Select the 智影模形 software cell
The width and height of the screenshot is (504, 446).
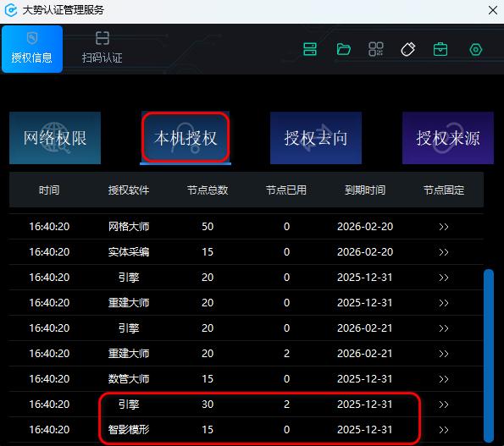coord(129,430)
